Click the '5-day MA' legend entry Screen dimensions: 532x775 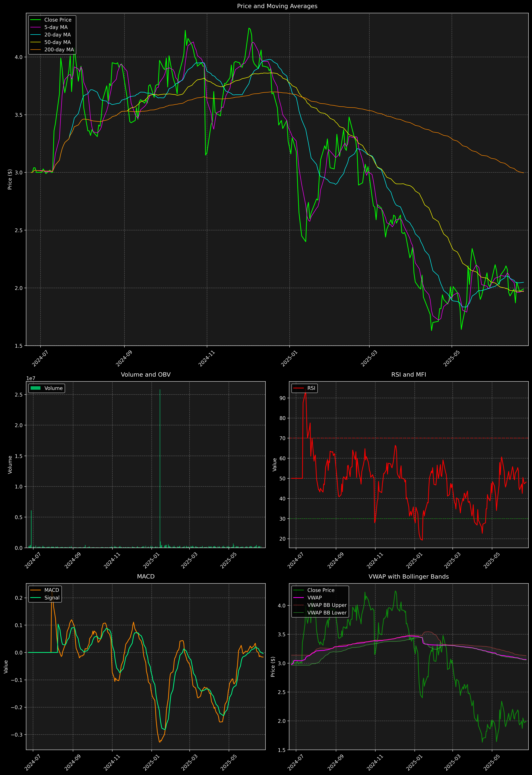click(56, 27)
